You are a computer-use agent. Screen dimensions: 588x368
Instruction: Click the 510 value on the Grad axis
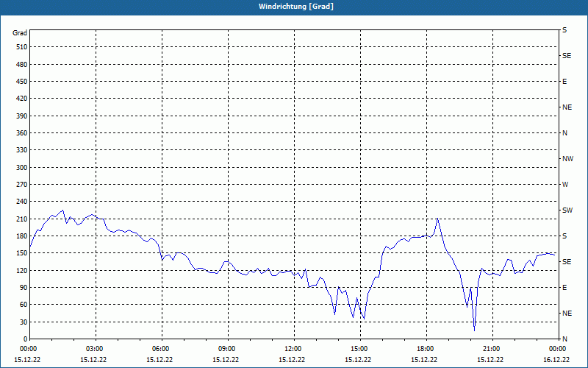pyautogui.click(x=21, y=47)
